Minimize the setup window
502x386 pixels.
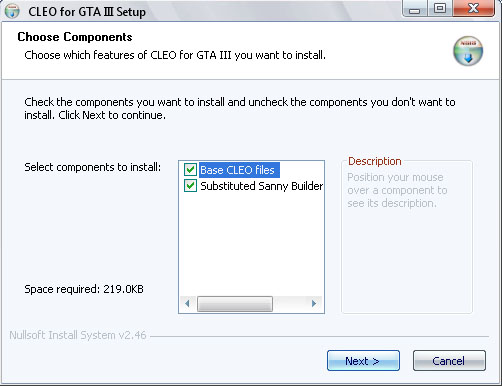tap(414, 9)
